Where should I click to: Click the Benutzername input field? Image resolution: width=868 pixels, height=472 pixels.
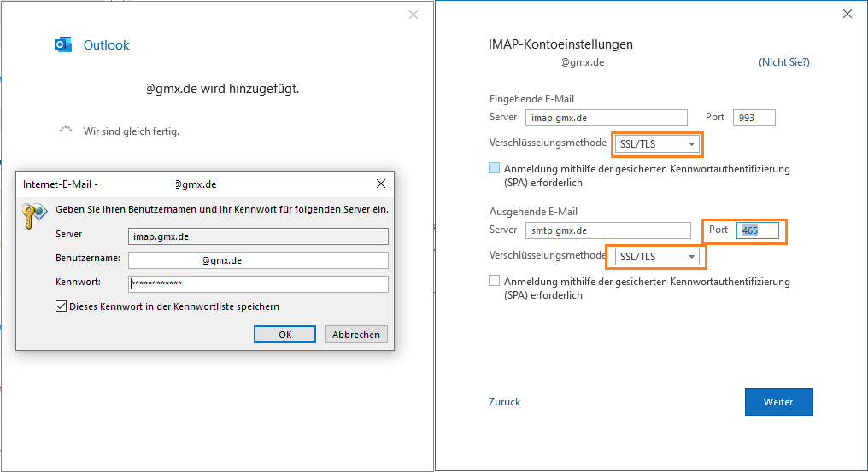coord(258,260)
